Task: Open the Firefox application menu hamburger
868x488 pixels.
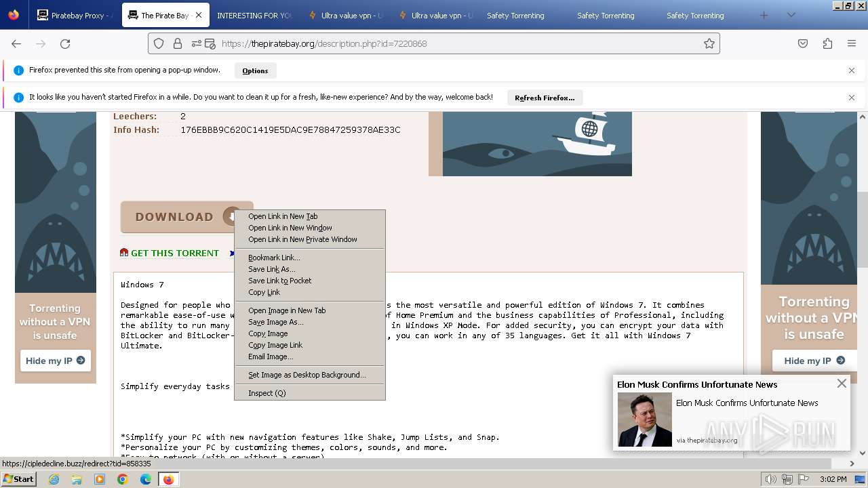Action: click(x=852, y=43)
